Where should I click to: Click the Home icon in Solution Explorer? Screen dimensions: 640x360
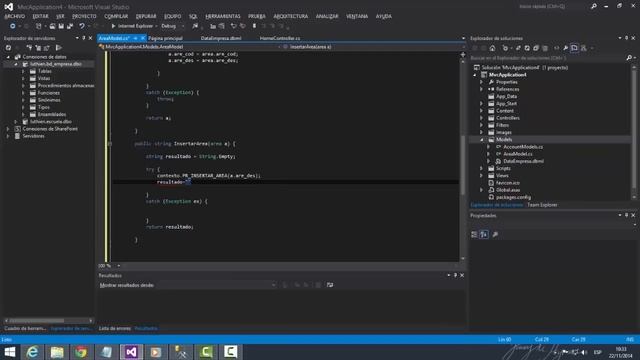point(492,48)
